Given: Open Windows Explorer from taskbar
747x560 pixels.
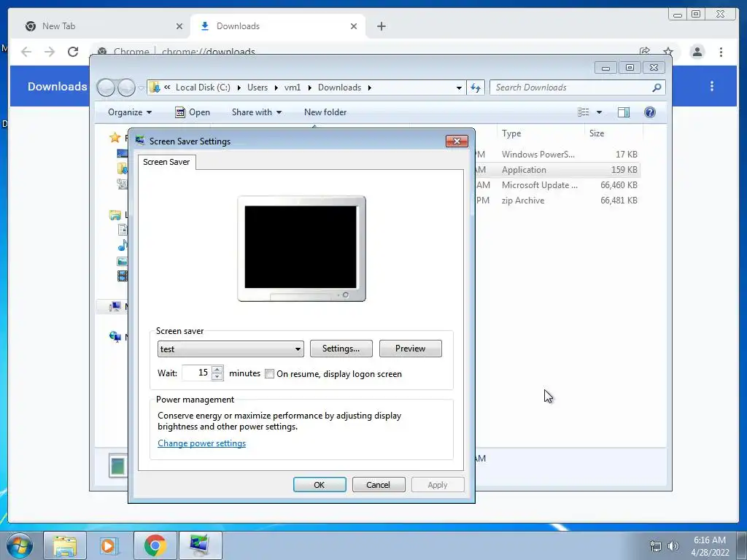Looking at the screenshot, I should pos(65,545).
